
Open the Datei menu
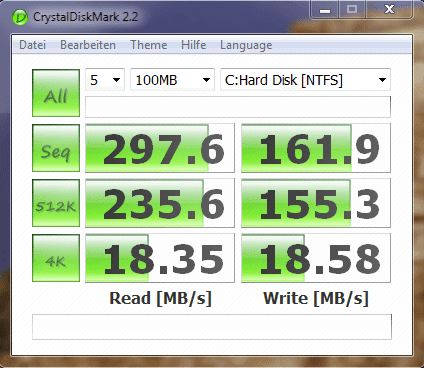pyautogui.click(x=32, y=45)
